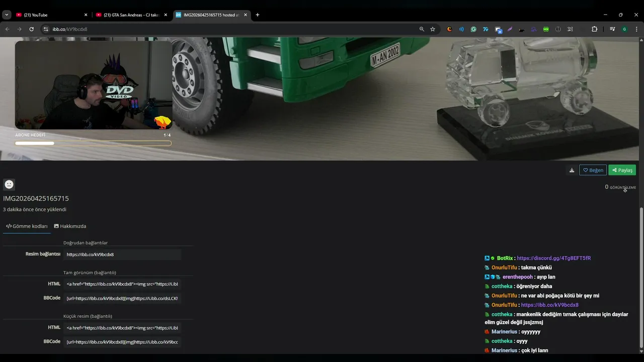This screenshot has width=644, height=362.
Task: Download the image with download icon
Action: [572, 170]
